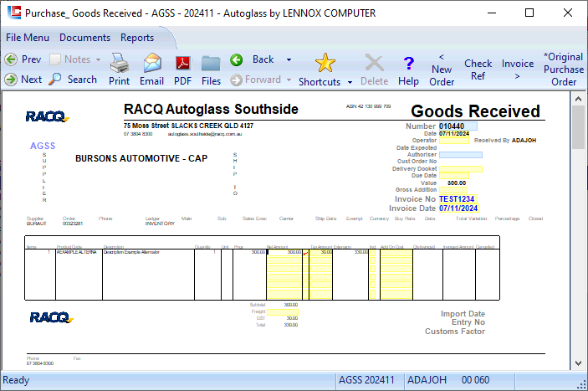Click the Original Purchase Order button

coord(564,69)
